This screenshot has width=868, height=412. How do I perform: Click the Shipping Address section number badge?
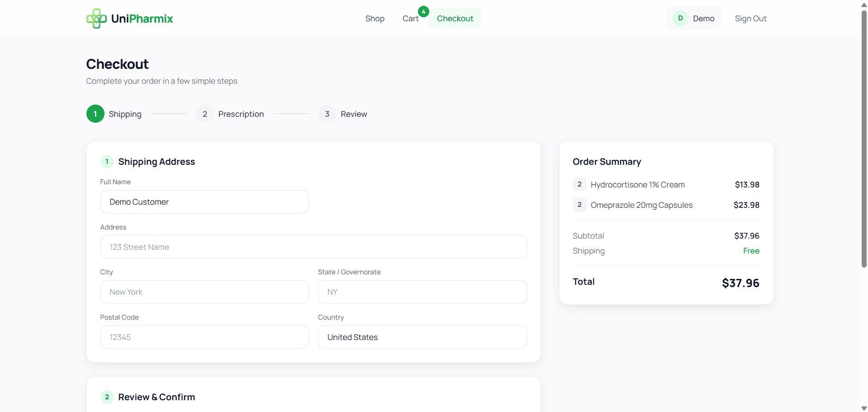(106, 161)
